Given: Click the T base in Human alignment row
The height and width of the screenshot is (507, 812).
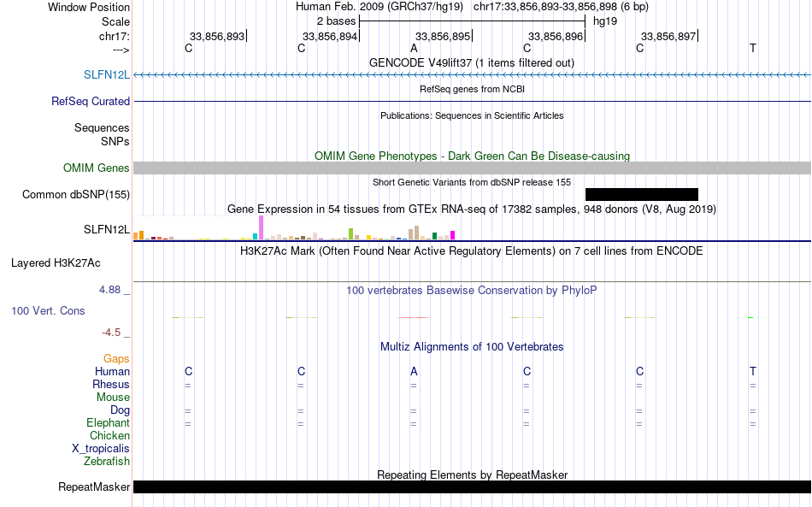Looking at the screenshot, I should [x=753, y=371].
